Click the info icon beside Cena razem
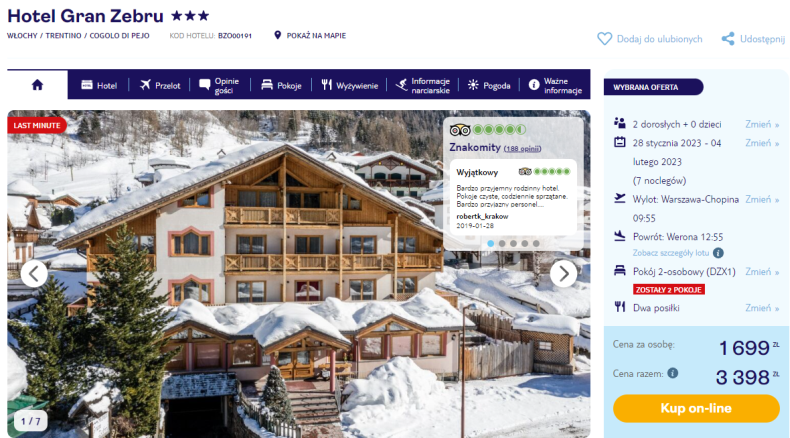Viewport: 790px width, 438px height. point(673,373)
